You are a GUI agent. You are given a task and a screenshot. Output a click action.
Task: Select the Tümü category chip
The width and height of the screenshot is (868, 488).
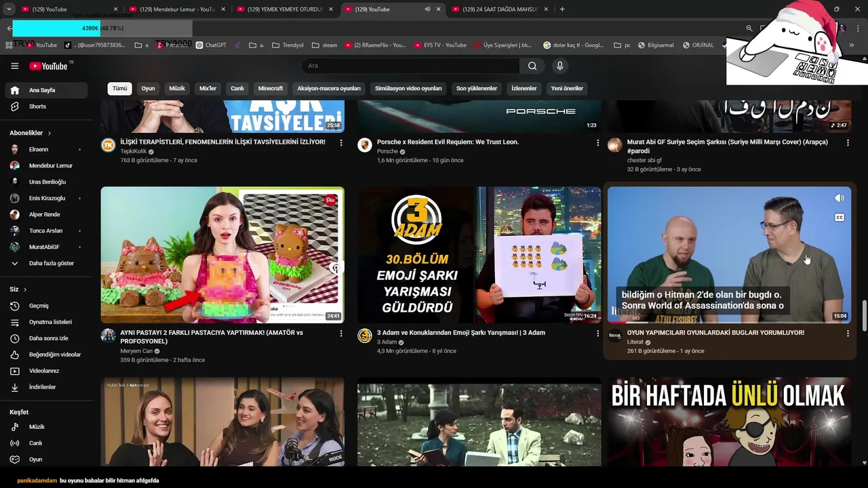click(x=119, y=88)
